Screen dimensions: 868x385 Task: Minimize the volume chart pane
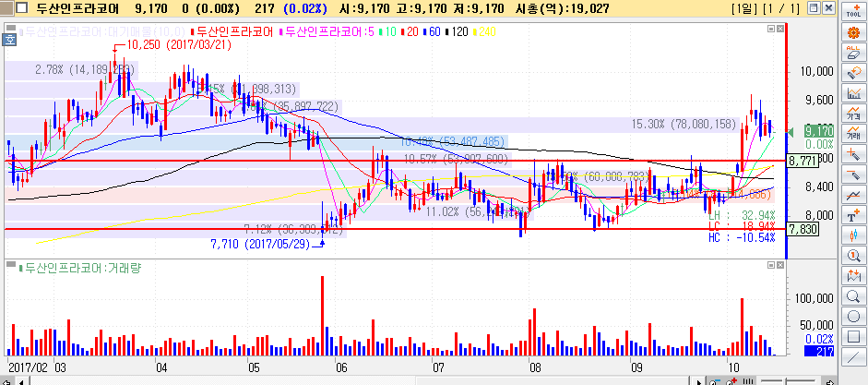[x=771, y=266]
